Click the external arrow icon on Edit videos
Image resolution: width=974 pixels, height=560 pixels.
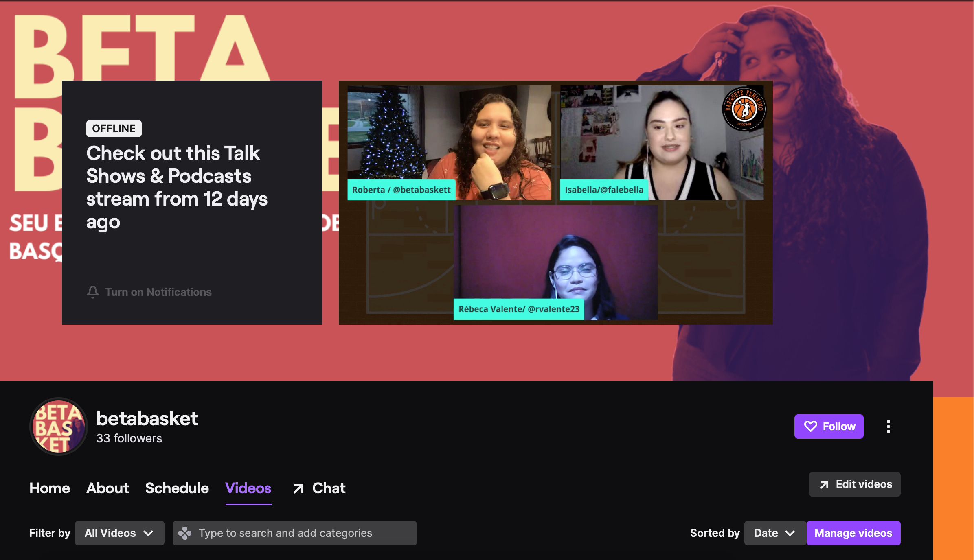pyautogui.click(x=824, y=485)
